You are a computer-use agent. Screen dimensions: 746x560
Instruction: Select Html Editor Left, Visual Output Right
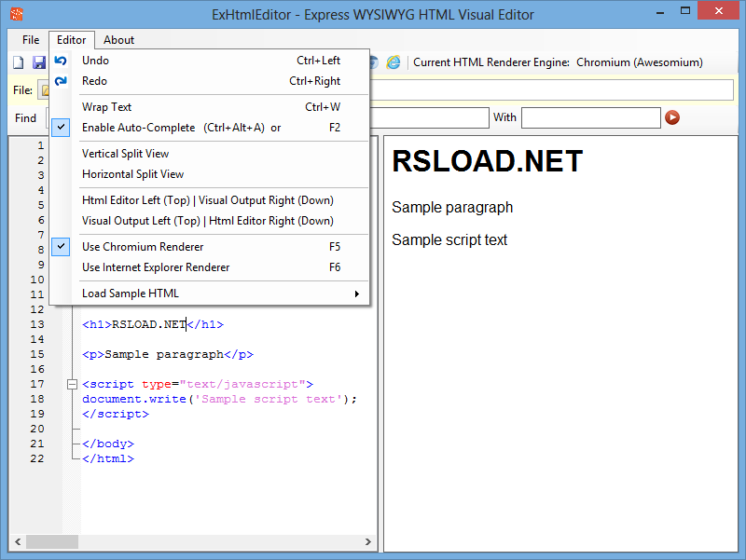(x=210, y=200)
